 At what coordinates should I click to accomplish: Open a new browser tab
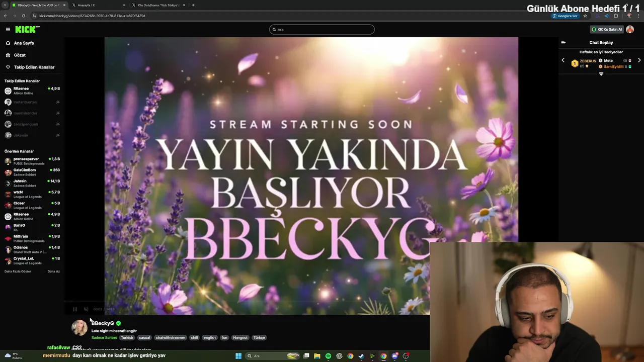(193, 5)
